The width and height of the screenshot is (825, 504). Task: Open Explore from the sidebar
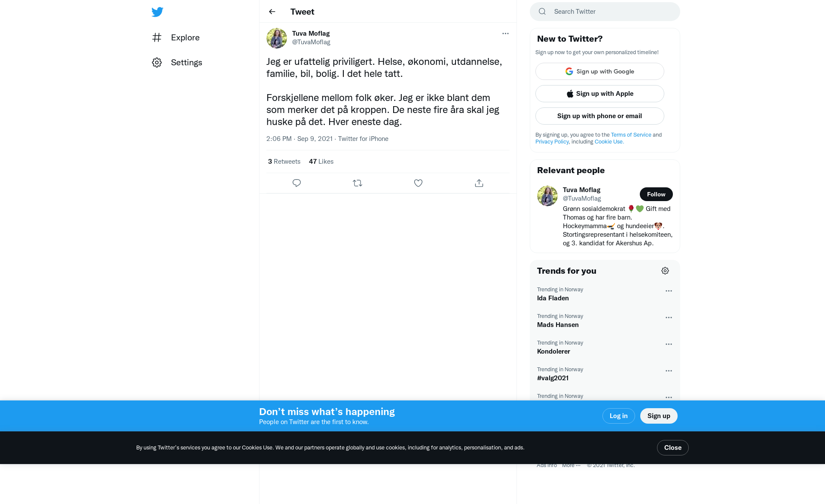tap(176, 37)
